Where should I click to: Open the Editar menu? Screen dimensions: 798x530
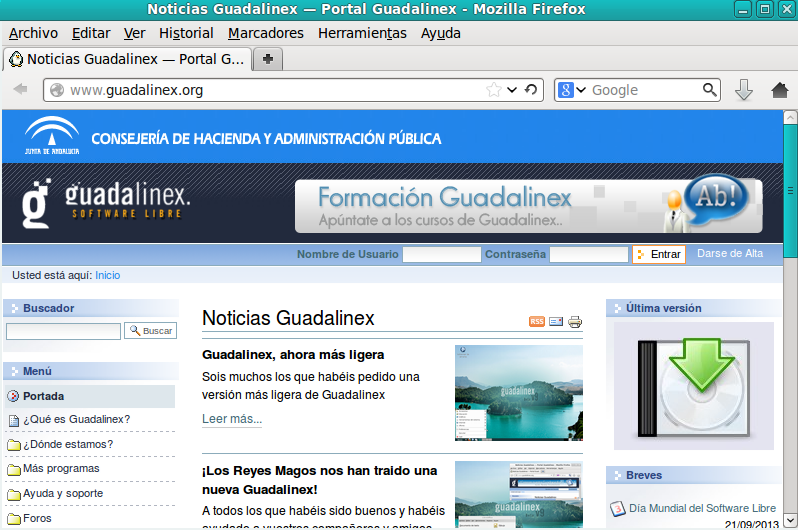(91, 33)
